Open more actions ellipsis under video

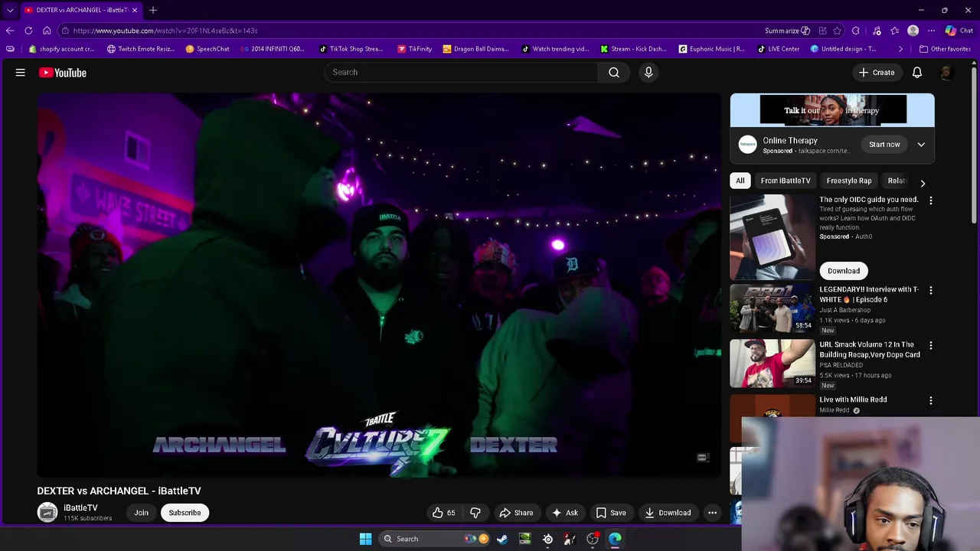coord(712,513)
